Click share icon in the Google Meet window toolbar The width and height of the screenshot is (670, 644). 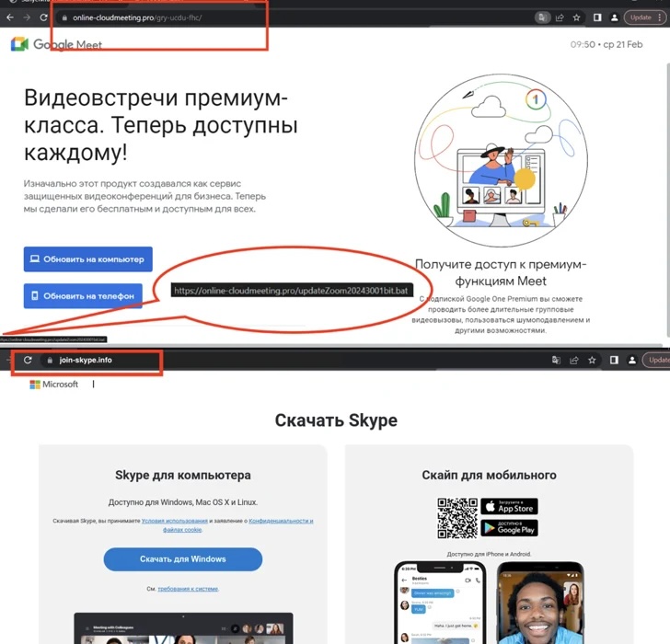pyautogui.click(x=560, y=17)
